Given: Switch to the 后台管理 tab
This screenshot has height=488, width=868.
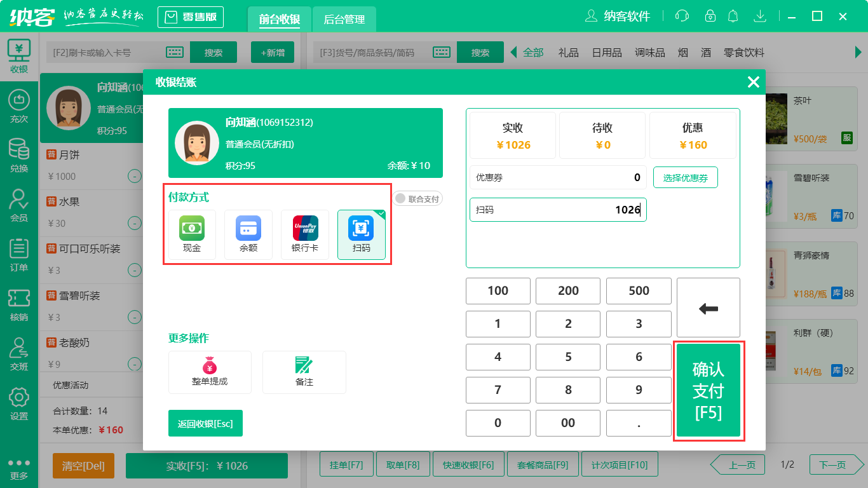Looking at the screenshot, I should coord(344,20).
